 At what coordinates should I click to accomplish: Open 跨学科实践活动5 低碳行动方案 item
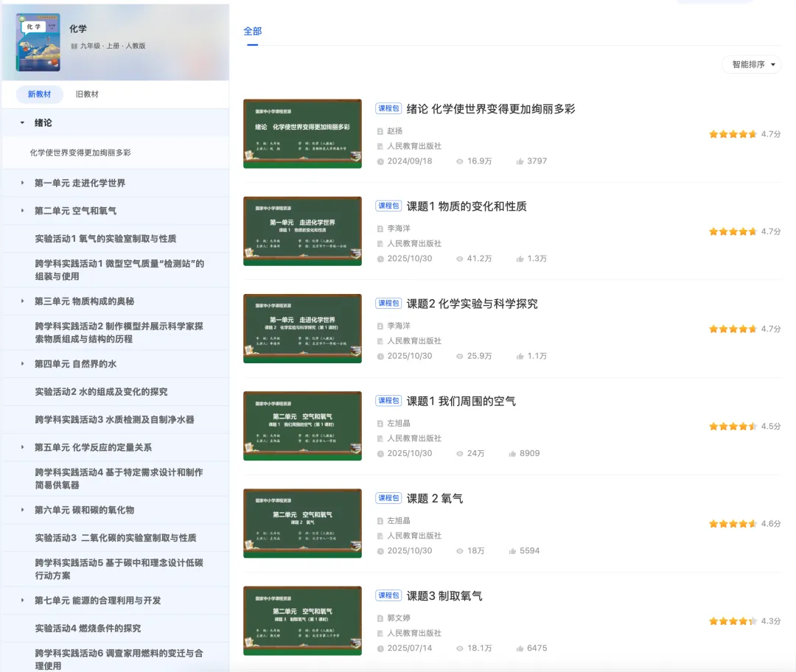click(x=119, y=569)
